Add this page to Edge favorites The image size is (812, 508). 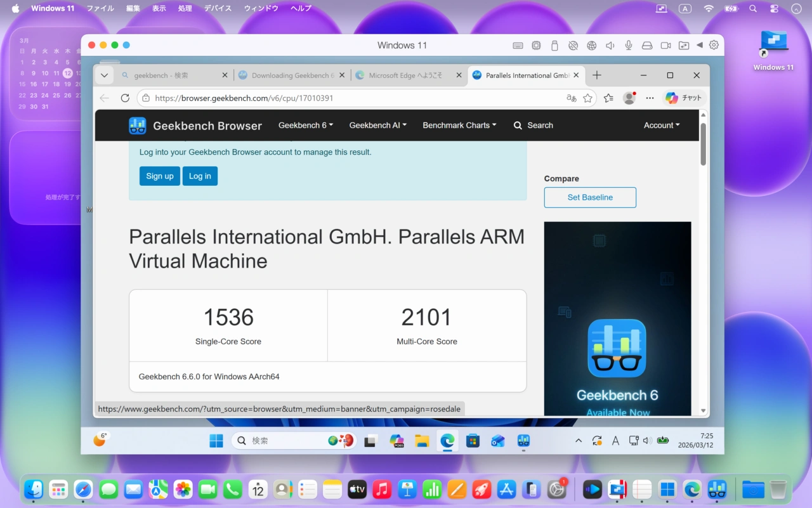pos(587,98)
